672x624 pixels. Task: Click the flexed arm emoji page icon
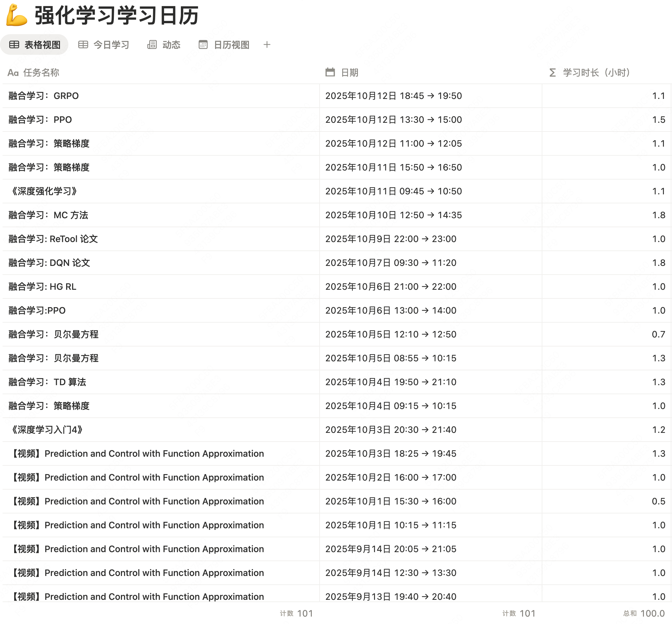[x=16, y=15]
